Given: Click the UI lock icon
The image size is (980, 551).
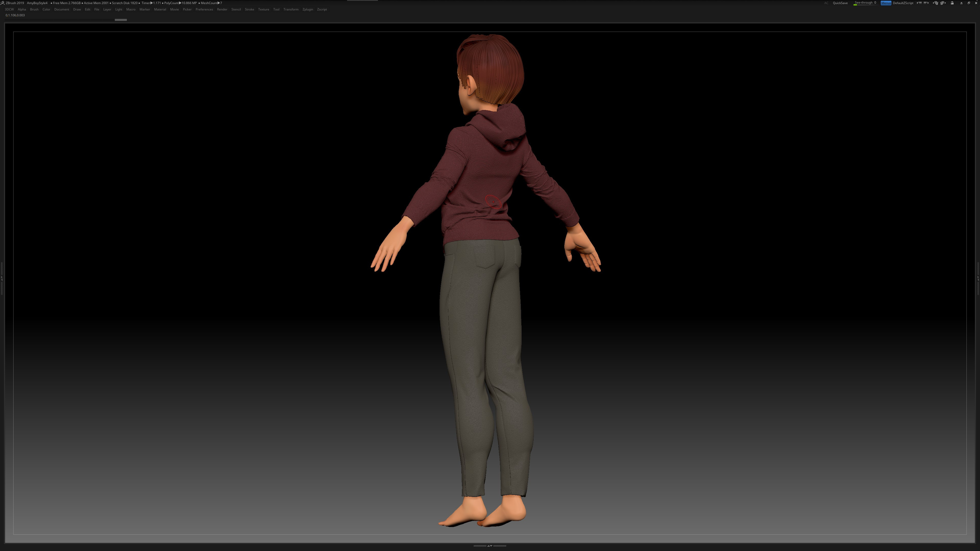Looking at the screenshot, I should point(952,3).
